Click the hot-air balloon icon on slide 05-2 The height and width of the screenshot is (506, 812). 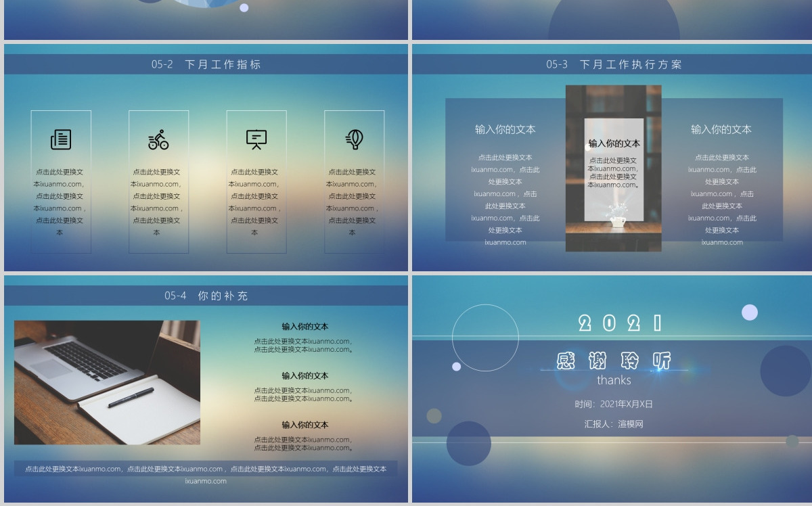355,139
